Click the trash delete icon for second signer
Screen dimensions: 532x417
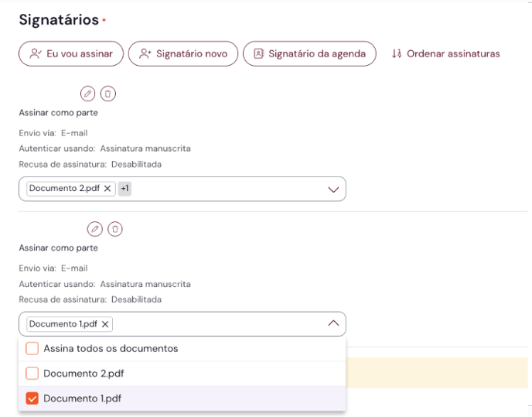pos(114,229)
